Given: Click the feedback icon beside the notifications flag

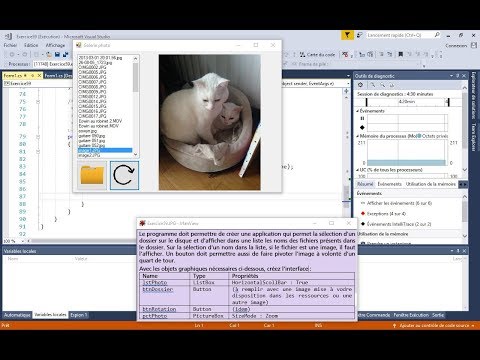Looking at the screenshot, I should click(x=360, y=35).
